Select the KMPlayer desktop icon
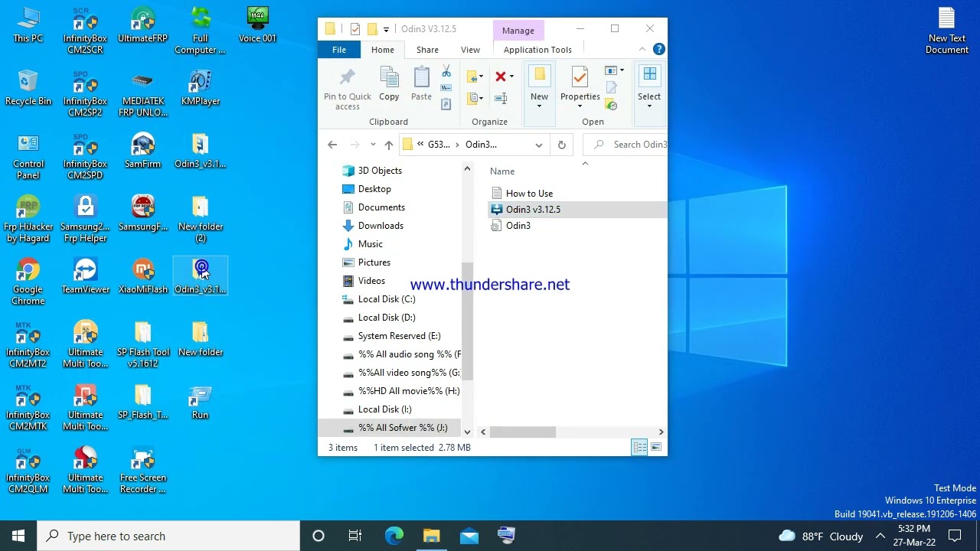Viewport: 980px width, 551px height. 200,88
